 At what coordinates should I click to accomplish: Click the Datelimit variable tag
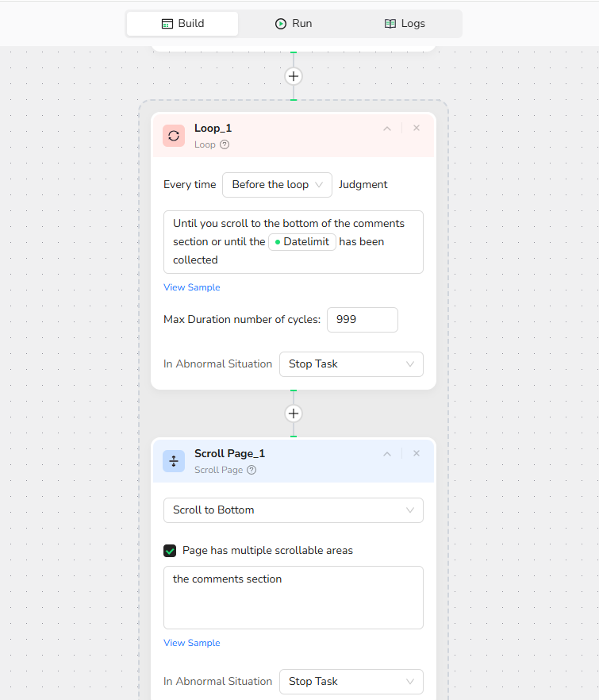click(302, 241)
